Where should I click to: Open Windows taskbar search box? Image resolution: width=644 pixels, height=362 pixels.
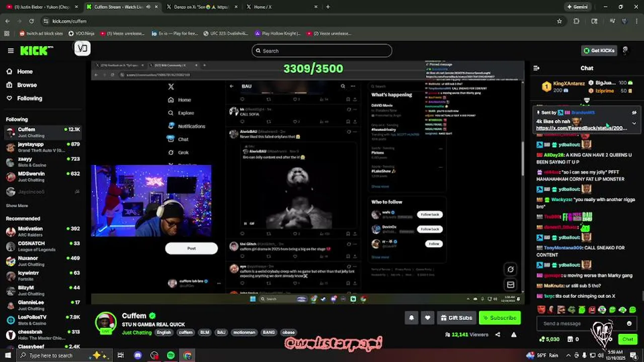(x=64, y=355)
